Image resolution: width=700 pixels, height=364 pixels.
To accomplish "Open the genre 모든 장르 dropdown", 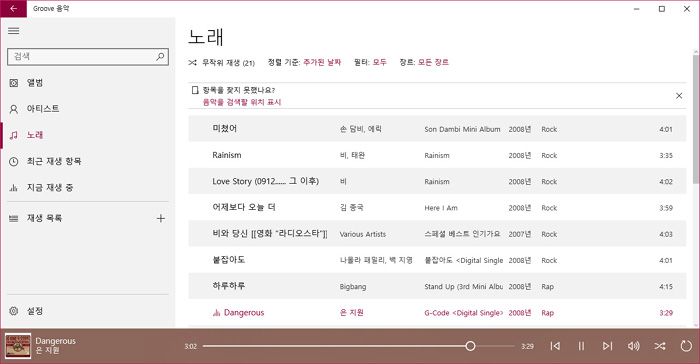I will (433, 63).
